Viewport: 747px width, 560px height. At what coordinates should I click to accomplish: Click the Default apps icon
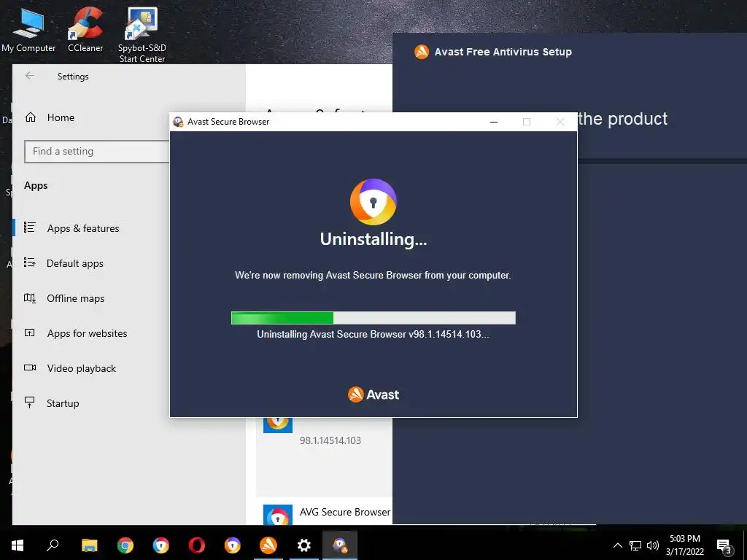point(29,262)
